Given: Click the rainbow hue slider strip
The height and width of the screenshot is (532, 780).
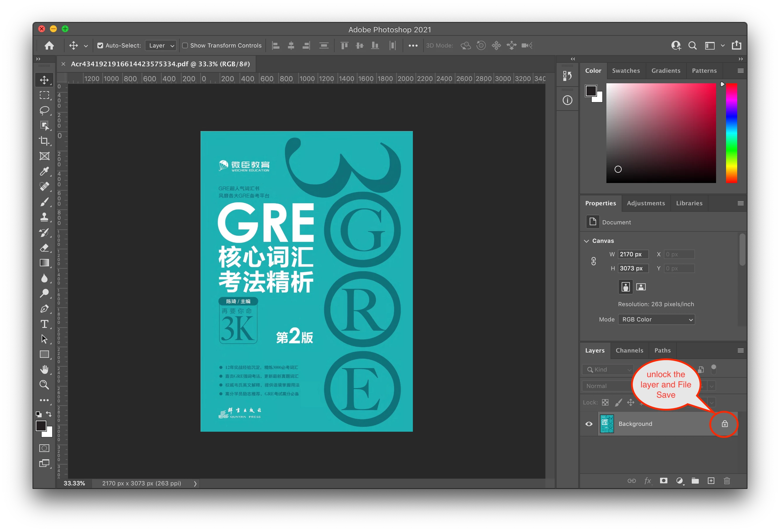Looking at the screenshot, I should tap(731, 133).
